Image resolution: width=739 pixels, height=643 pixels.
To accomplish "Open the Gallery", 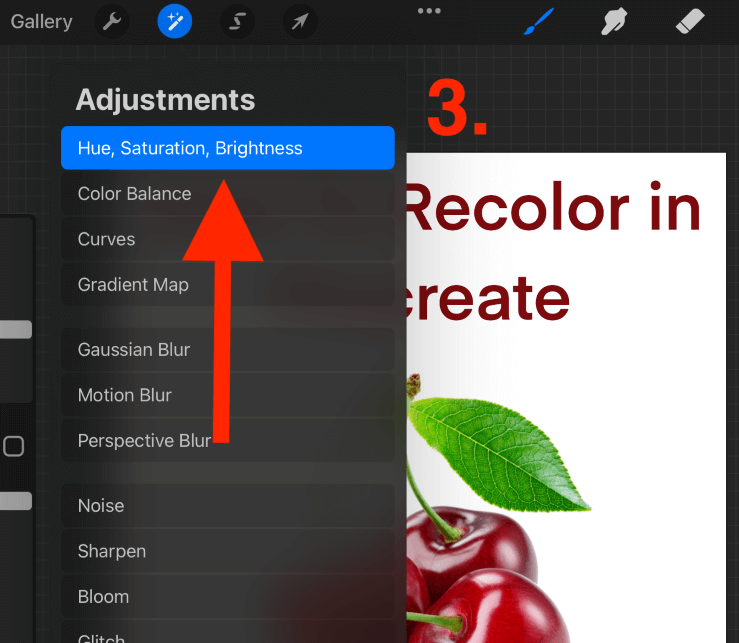I will point(41,22).
